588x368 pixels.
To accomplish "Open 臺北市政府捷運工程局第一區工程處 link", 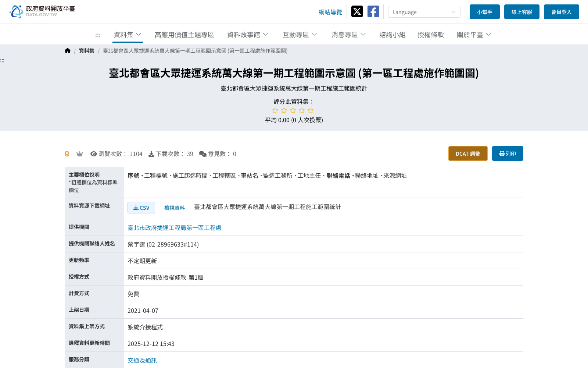I will (x=175, y=228).
